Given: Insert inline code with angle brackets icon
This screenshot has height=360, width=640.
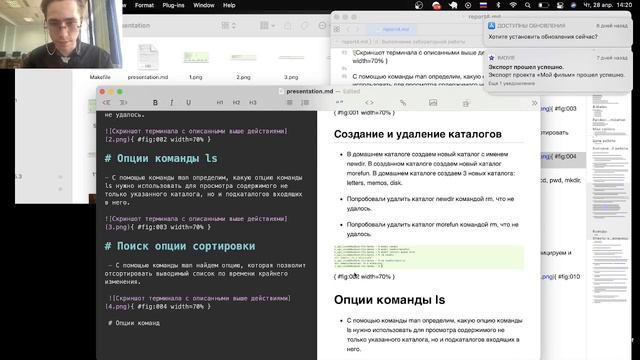Looking at the screenshot, I should point(369,103).
